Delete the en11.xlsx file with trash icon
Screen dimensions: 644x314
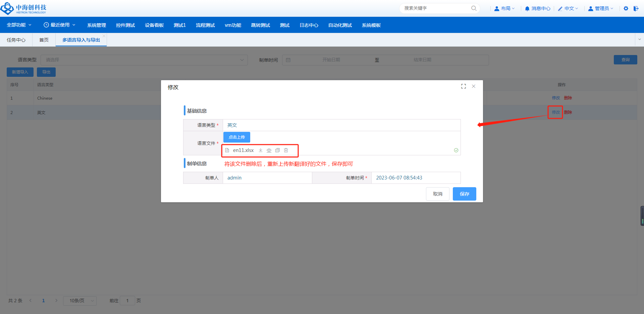coord(286,150)
